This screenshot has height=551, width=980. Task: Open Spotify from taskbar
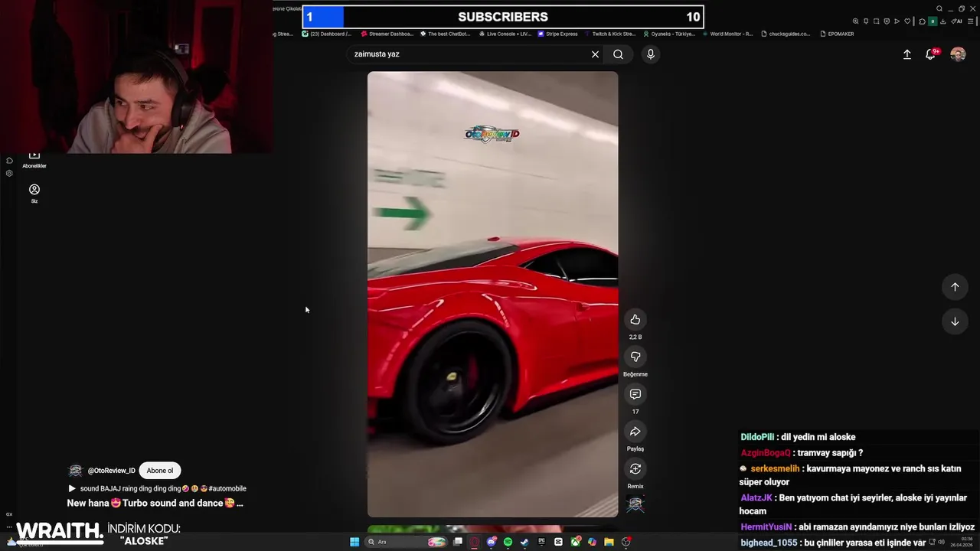click(x=508, y=542)
